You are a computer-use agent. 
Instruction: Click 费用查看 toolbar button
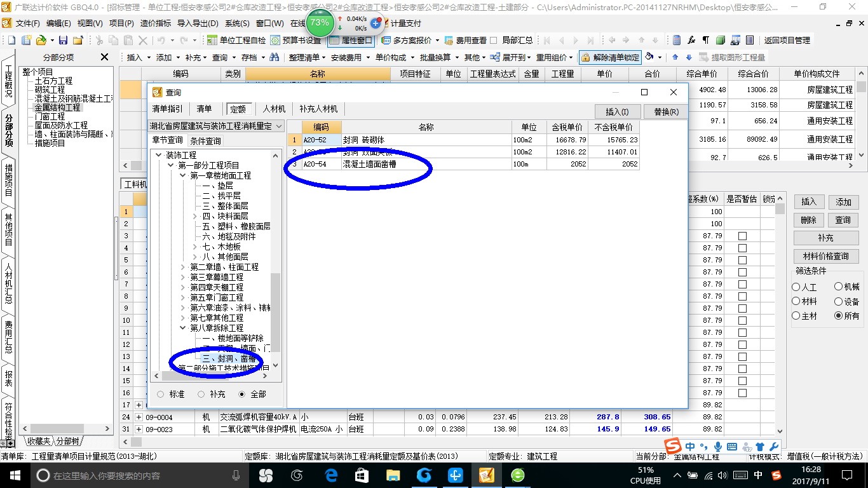(x=465, y=40)
